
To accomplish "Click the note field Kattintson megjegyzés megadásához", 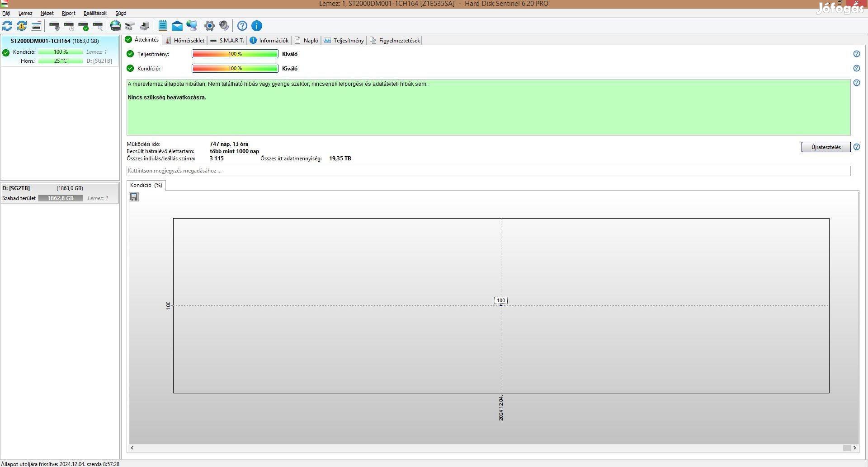I will (x=488, y=171).
